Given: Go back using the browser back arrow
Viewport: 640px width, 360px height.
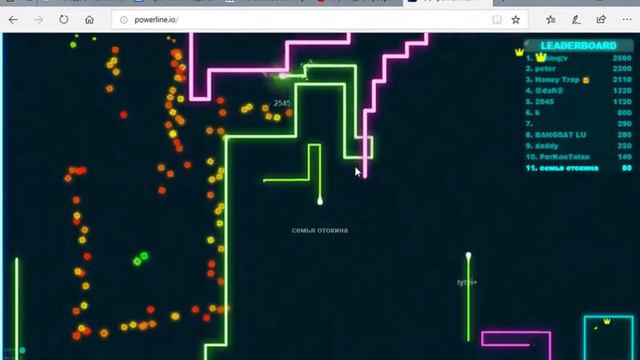Looking at the screenshot, I should pyautogui.click(x=13, y=20).
